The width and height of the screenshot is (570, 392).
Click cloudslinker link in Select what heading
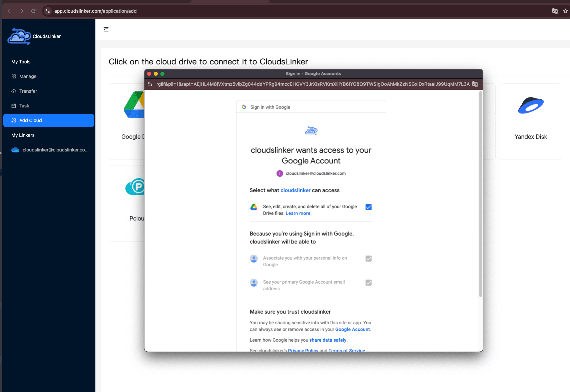[x=296, y=190]
